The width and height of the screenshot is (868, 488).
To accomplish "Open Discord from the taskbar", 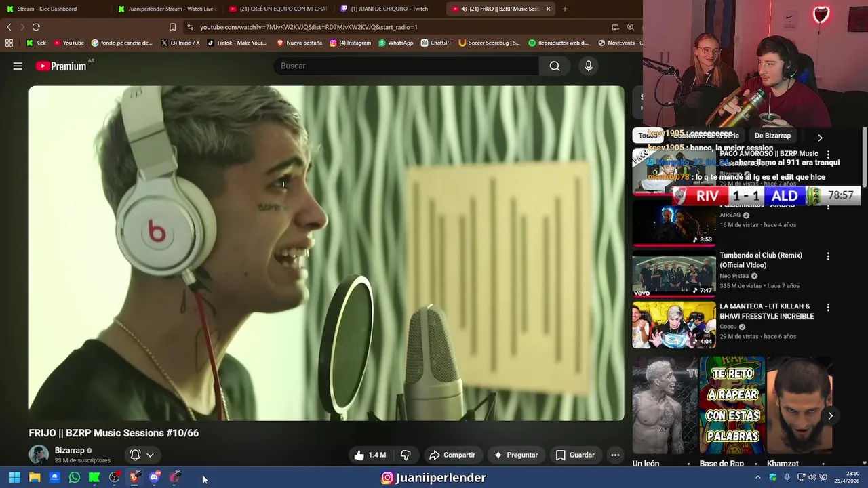I will click(x=154, y=477).
